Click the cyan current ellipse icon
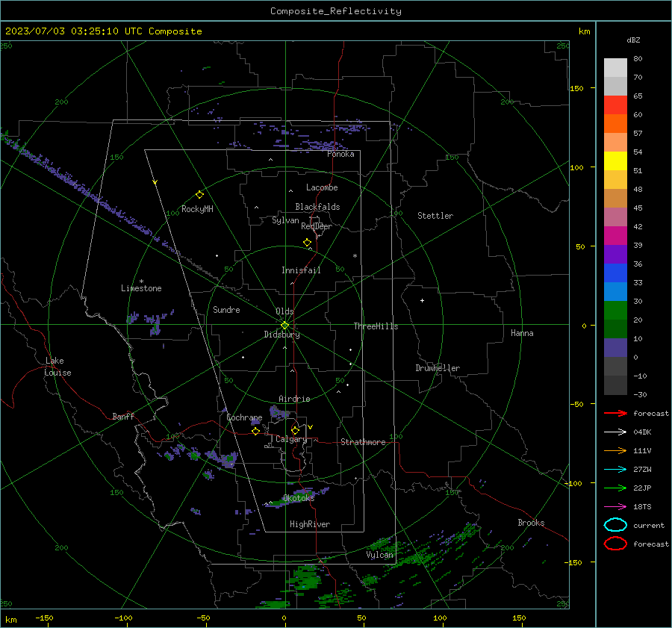The width and height of the screenshot is (672, 628). coord(615,525)
